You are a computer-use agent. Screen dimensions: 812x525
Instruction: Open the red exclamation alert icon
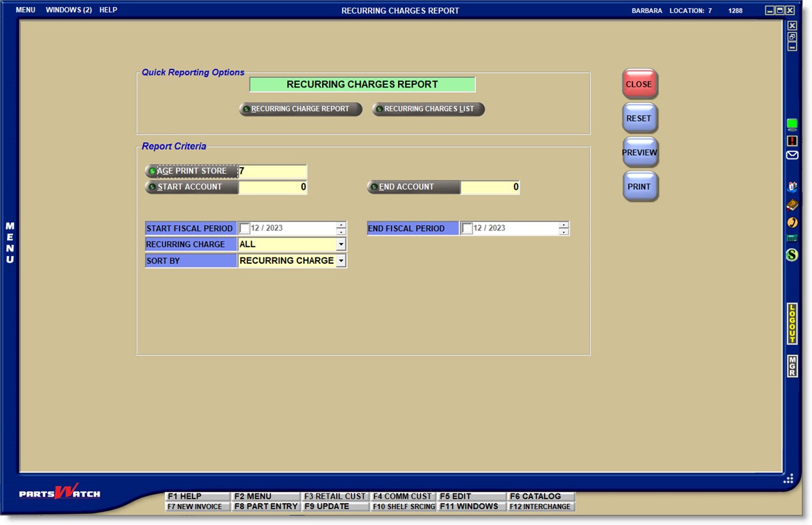tap(792, 141)
